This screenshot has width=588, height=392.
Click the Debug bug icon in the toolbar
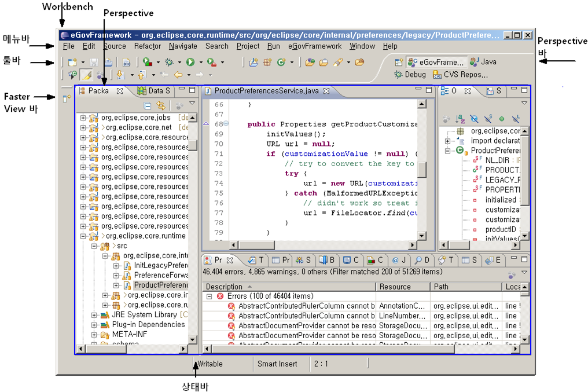click(169, 62)
